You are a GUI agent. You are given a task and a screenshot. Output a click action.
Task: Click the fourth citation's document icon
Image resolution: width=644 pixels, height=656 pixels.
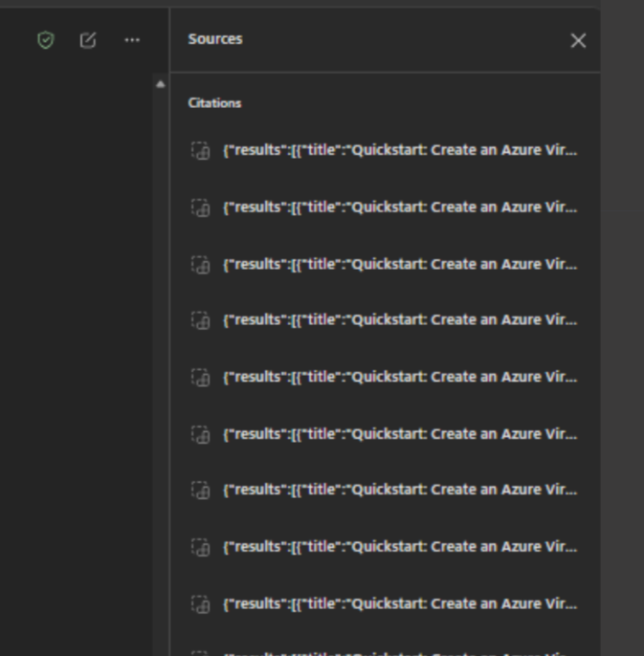[x=201, y=320]
